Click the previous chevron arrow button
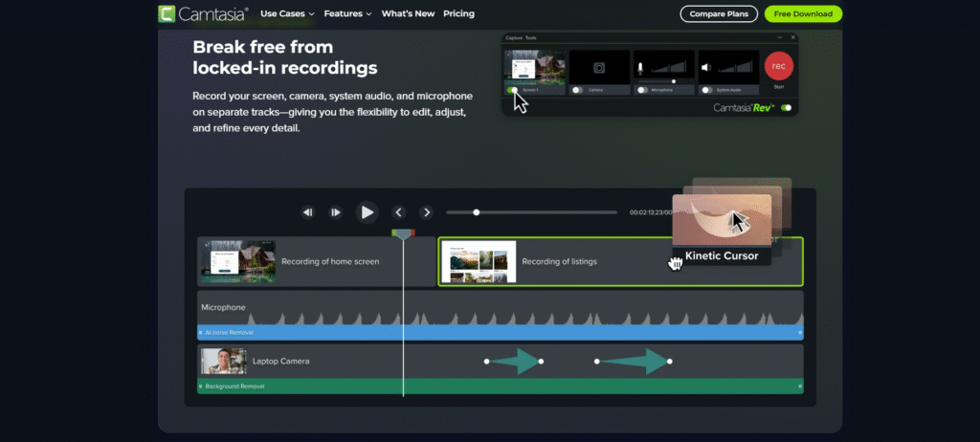Screen dimensions: 980x442 coord(399,212)
